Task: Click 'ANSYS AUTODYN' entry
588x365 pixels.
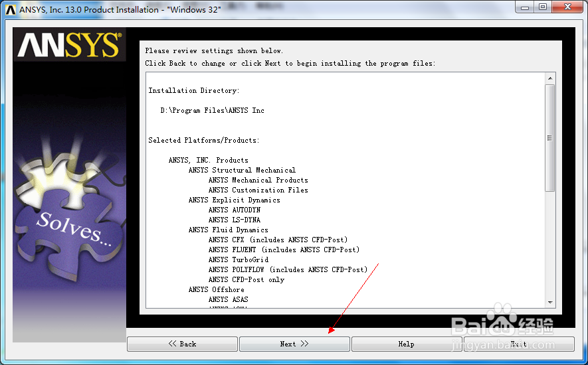Action: [234, 210]
